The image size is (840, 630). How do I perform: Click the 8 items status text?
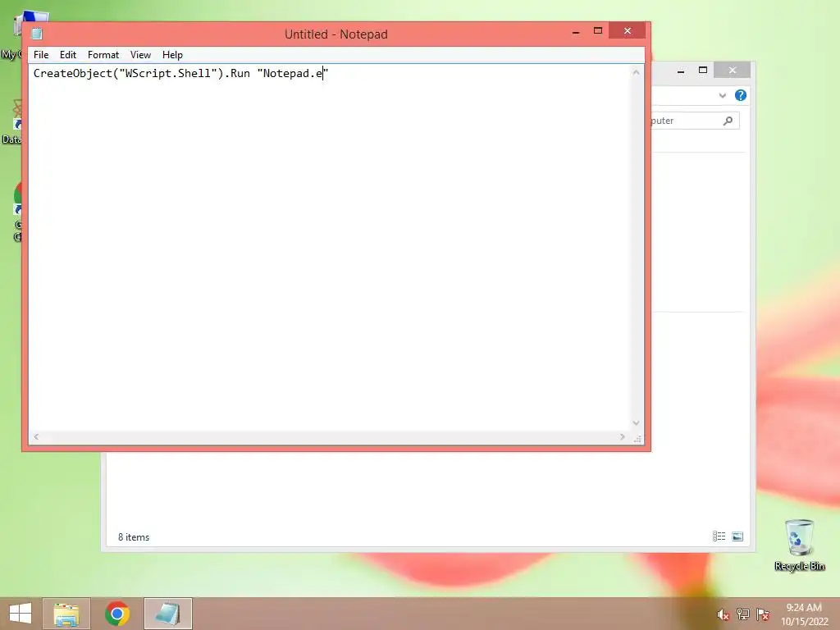pos(134,537)
